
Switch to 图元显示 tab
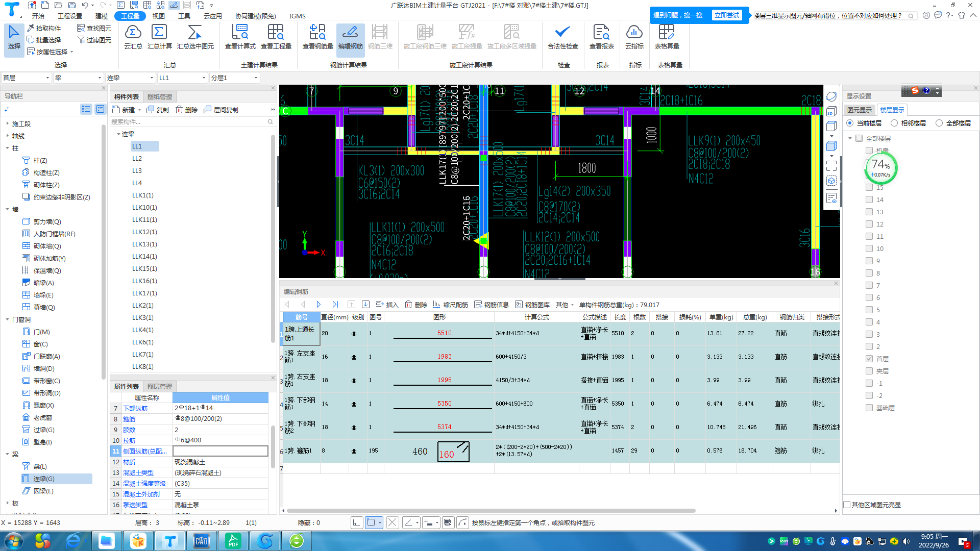tap(860, 110)
